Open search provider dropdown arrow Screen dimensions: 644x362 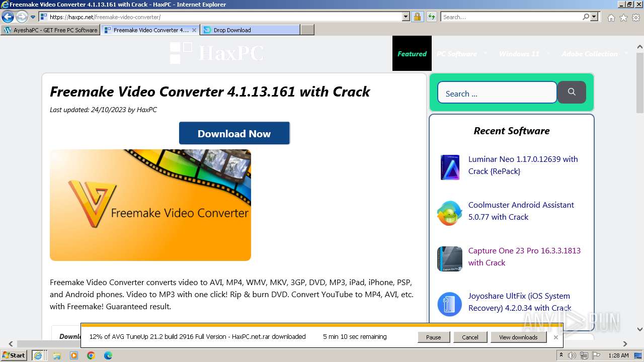coord(594,17)
